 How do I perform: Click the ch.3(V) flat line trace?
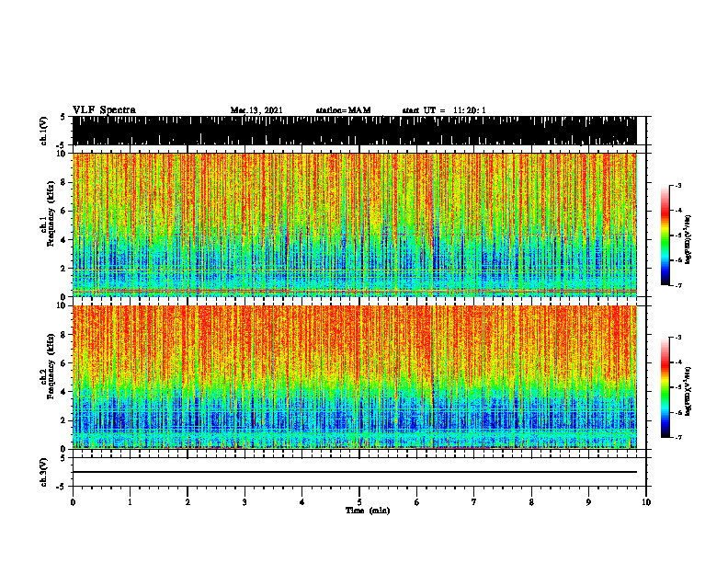tap(355, 472)
